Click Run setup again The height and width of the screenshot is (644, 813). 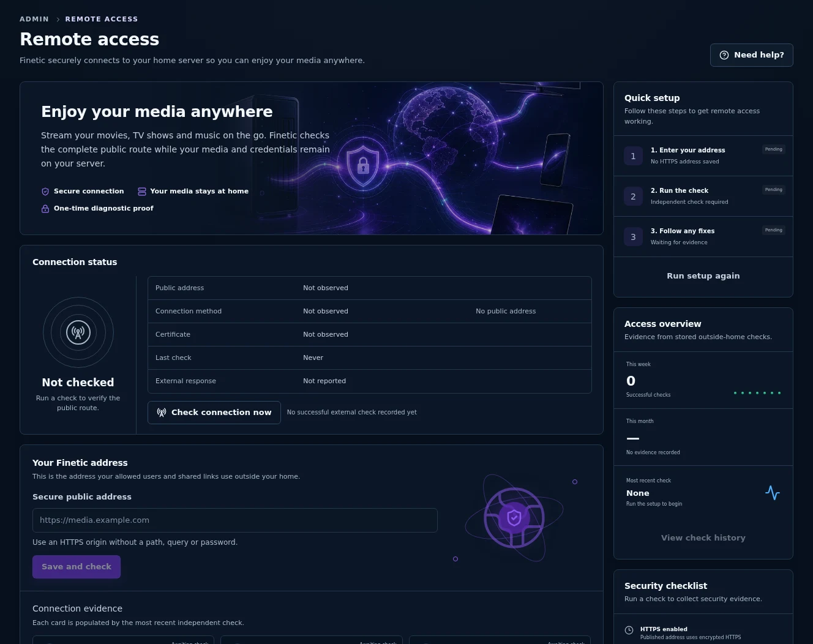[703, 276]
